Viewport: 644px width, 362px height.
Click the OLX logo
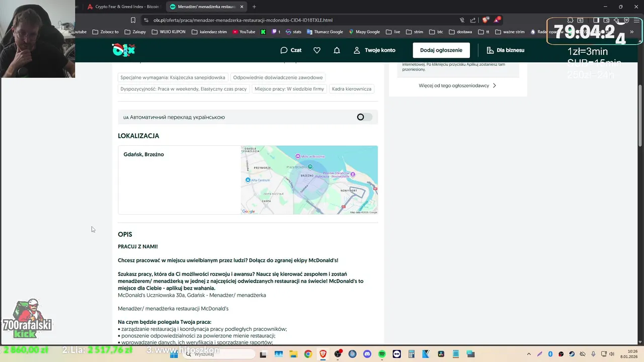pos(123,50)
